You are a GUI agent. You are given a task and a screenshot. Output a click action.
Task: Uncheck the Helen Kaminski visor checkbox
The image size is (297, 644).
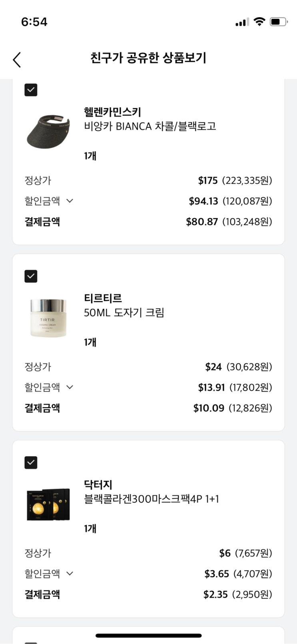pos(31,90)
